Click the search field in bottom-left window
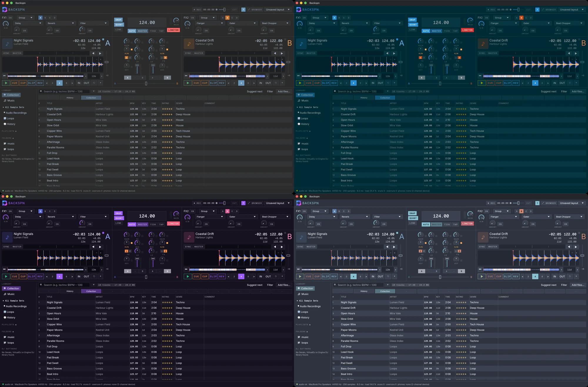The image size is (588, 387). 64,285
